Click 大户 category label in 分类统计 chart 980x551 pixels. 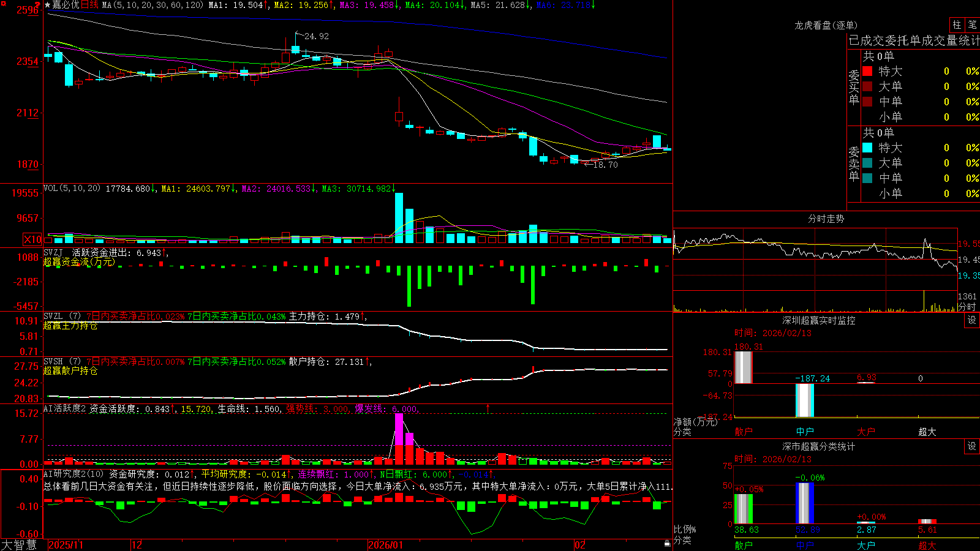pyautogui.click(x=866, y=545)
